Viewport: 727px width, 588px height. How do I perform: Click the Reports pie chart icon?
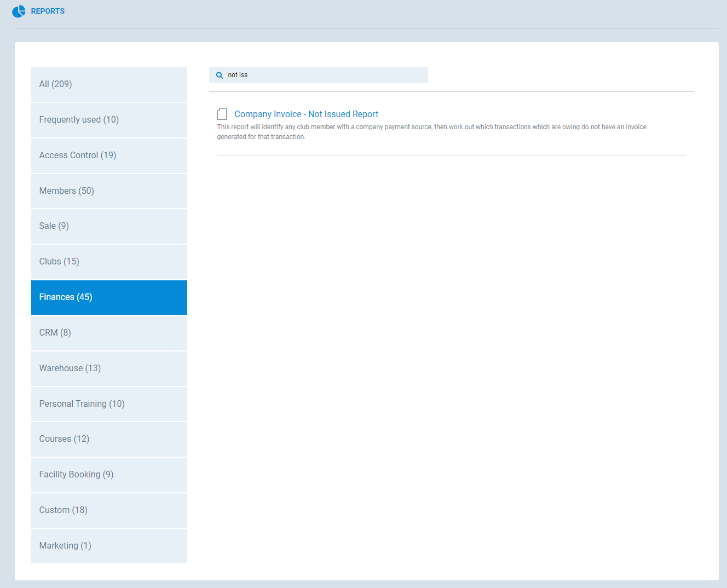click(19, 11)
